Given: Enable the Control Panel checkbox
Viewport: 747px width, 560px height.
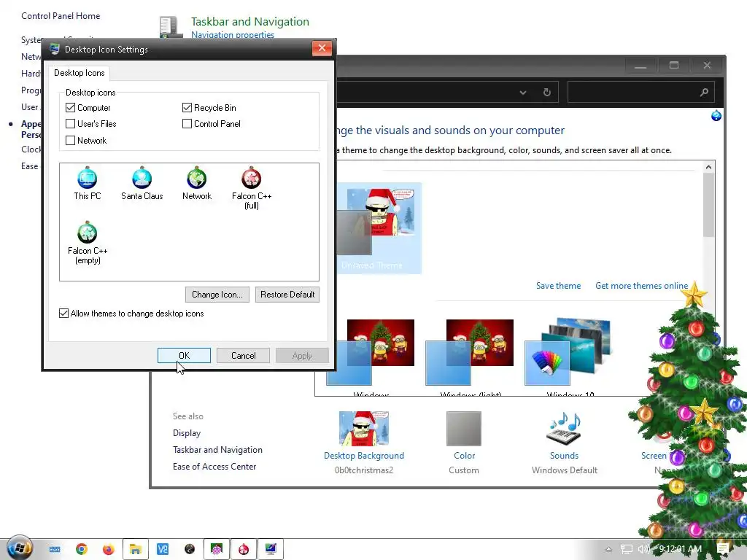Looking at the screenshot, I should point(187,124).
